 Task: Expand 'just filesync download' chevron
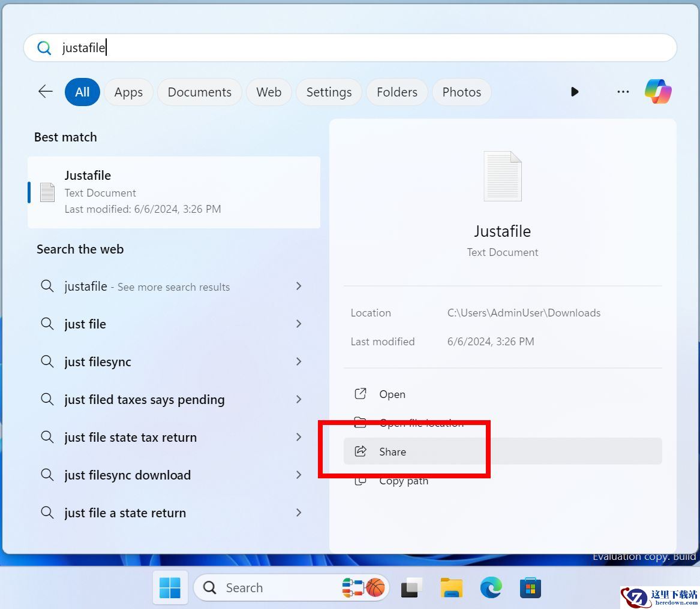(x=299, y=475)
